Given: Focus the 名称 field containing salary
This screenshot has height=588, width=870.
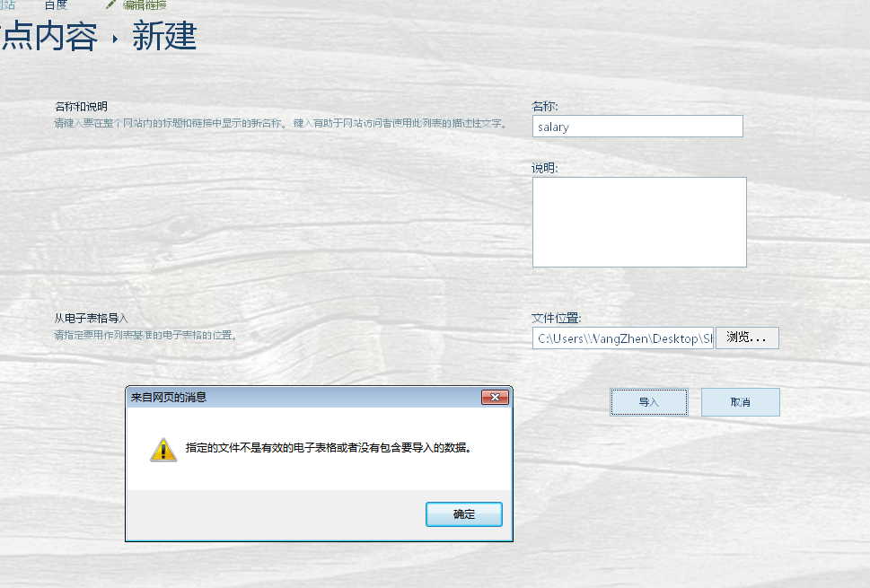Looking at the screenshot, I should tap(637, 127).
